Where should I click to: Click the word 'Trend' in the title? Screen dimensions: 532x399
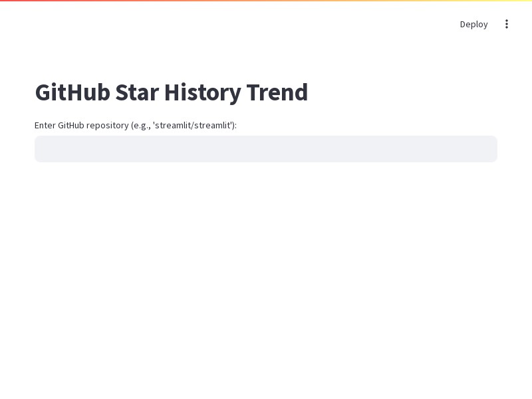click(x=277, y=92)
